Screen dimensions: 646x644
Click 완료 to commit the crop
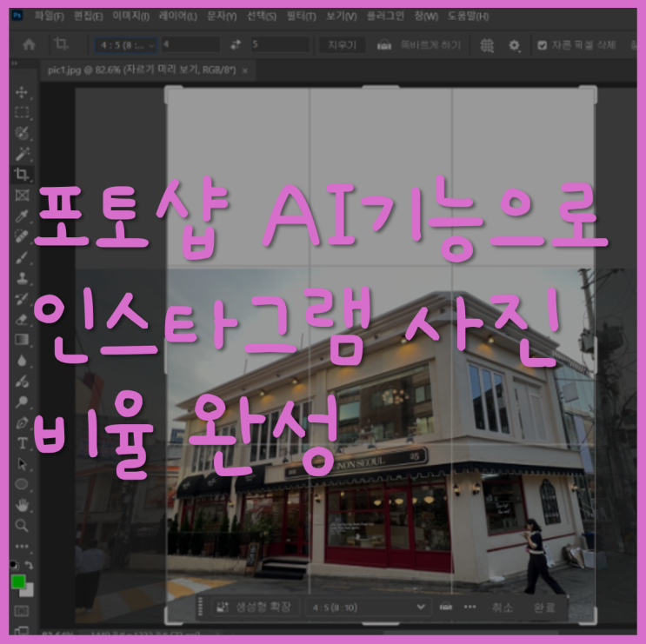(544, 607)
